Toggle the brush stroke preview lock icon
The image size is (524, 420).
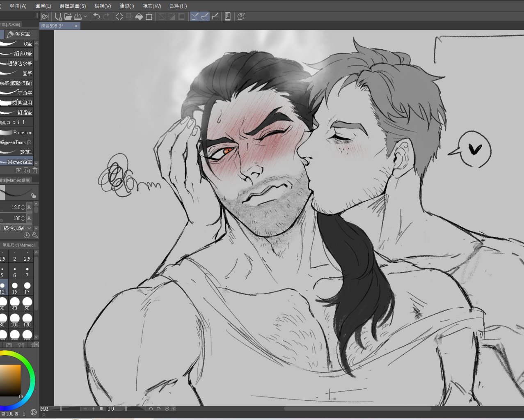click(x=34, y=196)
